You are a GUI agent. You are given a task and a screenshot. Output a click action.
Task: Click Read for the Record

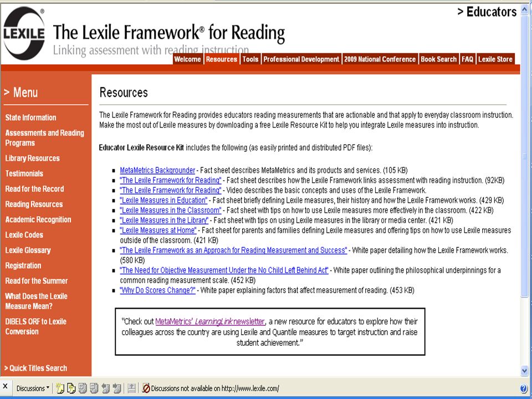(34, 189)
